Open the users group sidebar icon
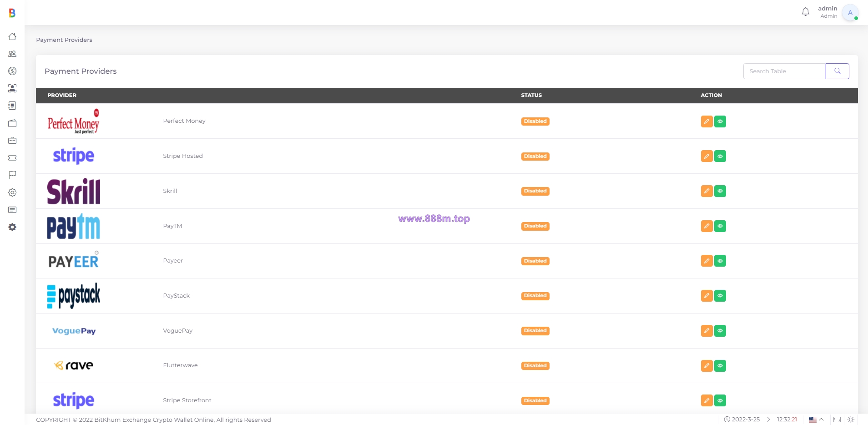868x425 pixels. point(12,54)
